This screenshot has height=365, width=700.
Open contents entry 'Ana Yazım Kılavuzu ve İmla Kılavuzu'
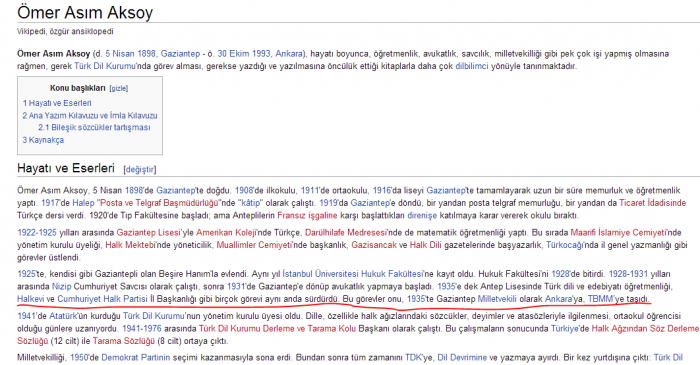point(90,116)
